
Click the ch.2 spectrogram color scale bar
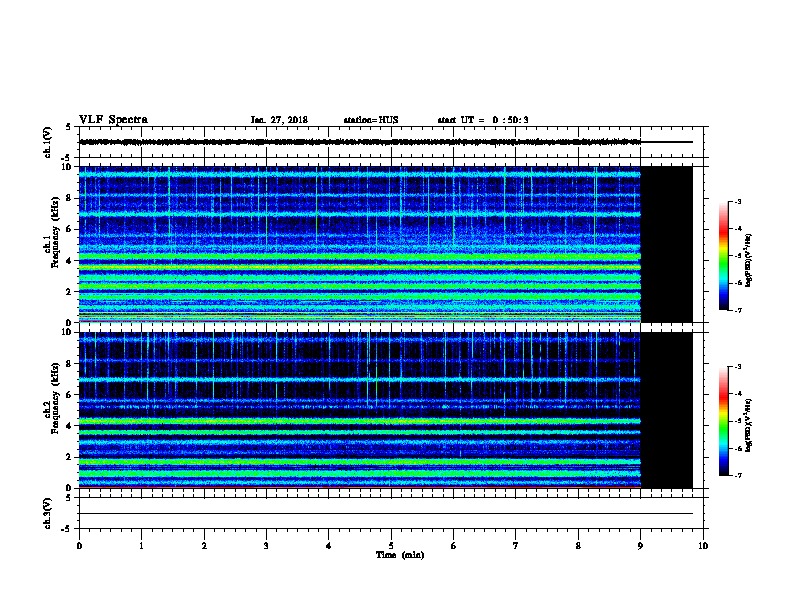[x=723, y=421]
